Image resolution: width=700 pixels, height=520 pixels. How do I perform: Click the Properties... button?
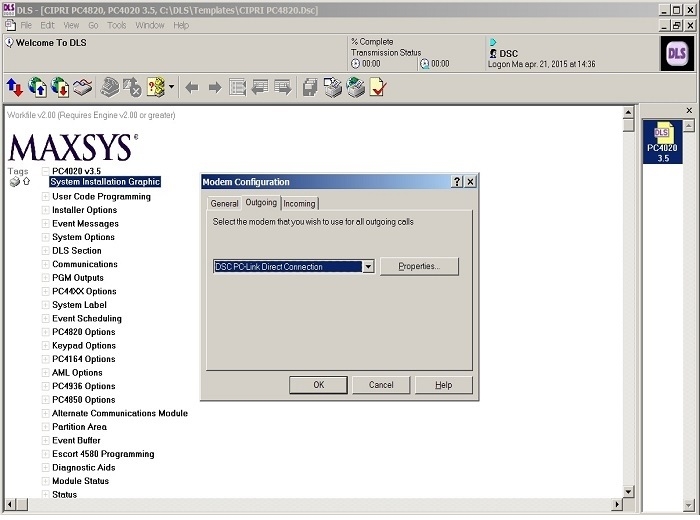click(419, 266)
